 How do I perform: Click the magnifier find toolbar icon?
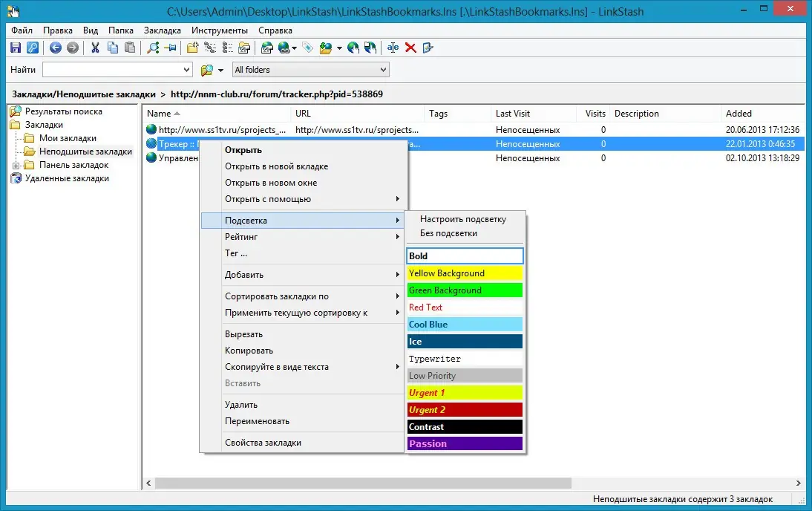point(154,48)
